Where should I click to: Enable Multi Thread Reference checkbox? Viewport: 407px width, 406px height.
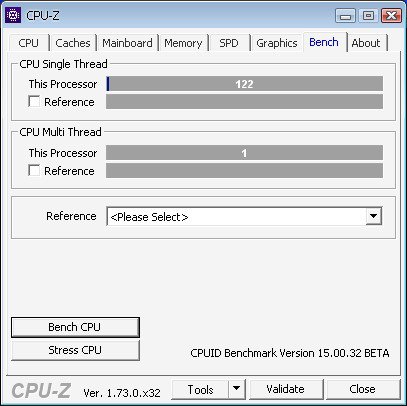(x=34, y=170)
